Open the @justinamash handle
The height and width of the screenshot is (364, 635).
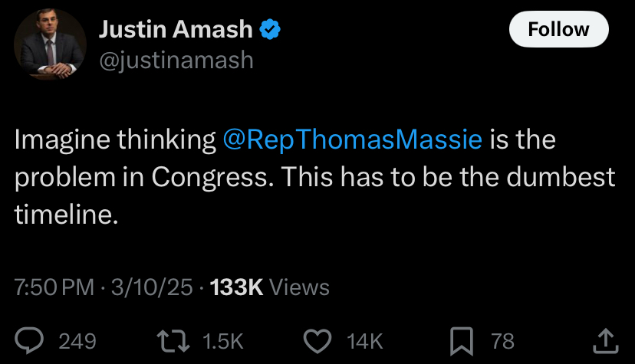pos(176,61)
